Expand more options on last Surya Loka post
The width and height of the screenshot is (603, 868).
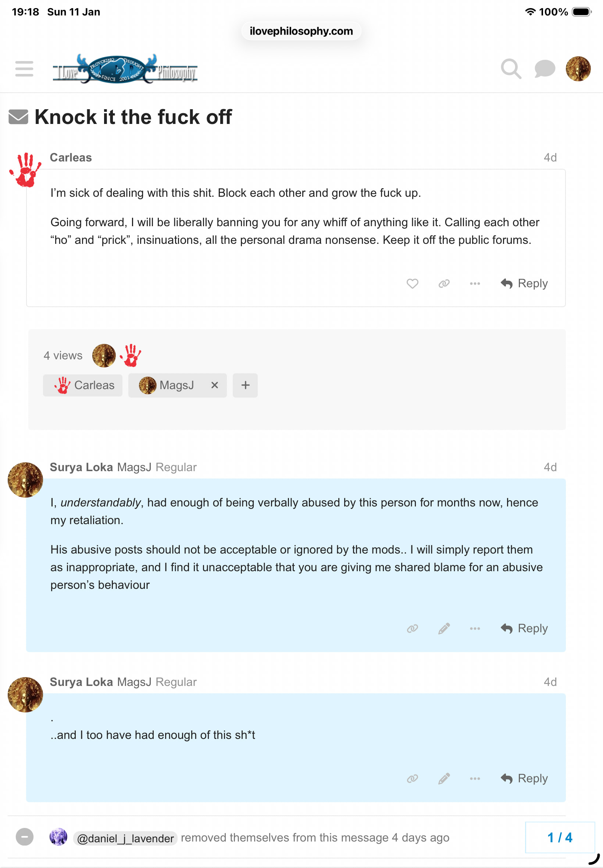[x=475, y=778]
